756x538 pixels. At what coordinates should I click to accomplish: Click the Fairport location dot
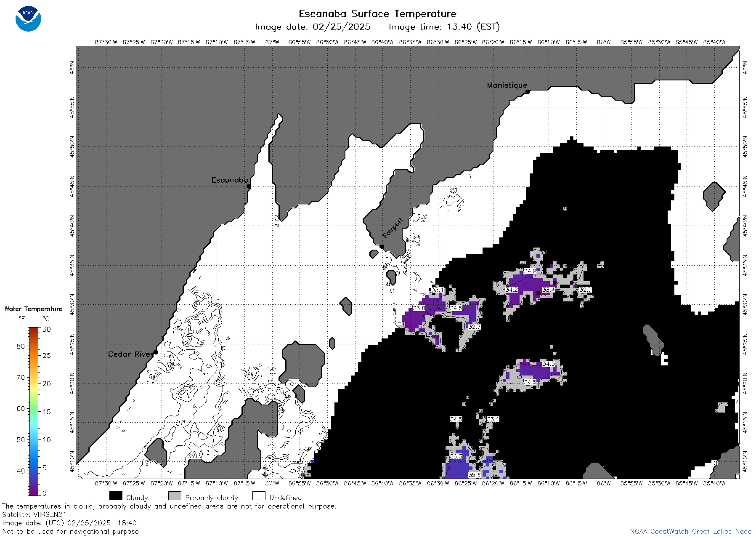pos(382,246)
